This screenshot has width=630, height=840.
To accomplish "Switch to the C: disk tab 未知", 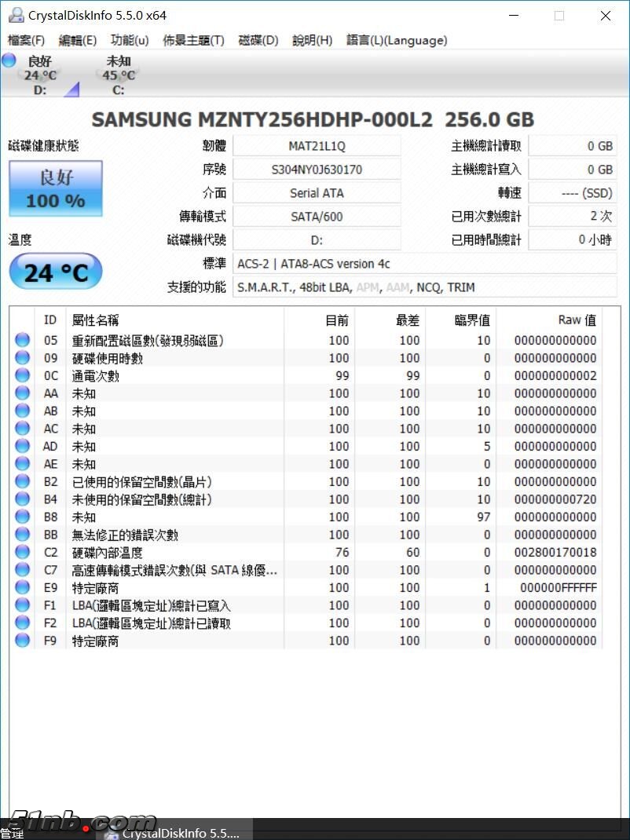I will 119,75.
